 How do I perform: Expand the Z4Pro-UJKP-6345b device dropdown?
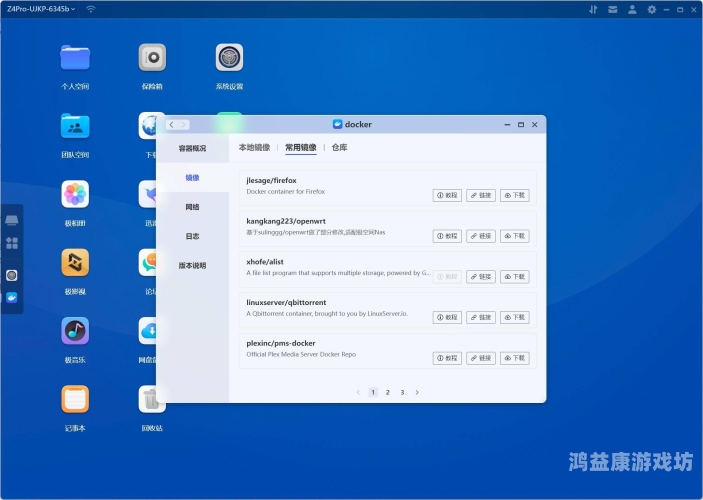[41, 9]
